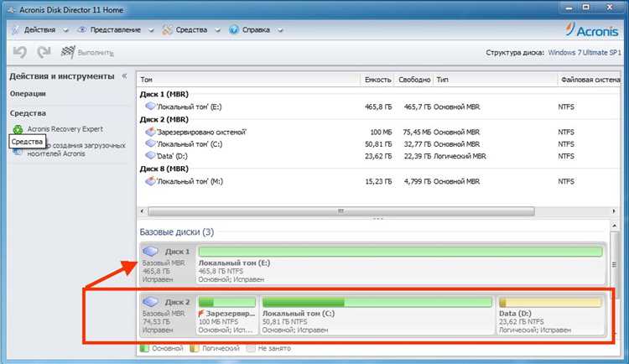Screen dimensions: 629x364
Task: Click the horizontal scrollbar in volume list
Action: (x=341, y=211)
